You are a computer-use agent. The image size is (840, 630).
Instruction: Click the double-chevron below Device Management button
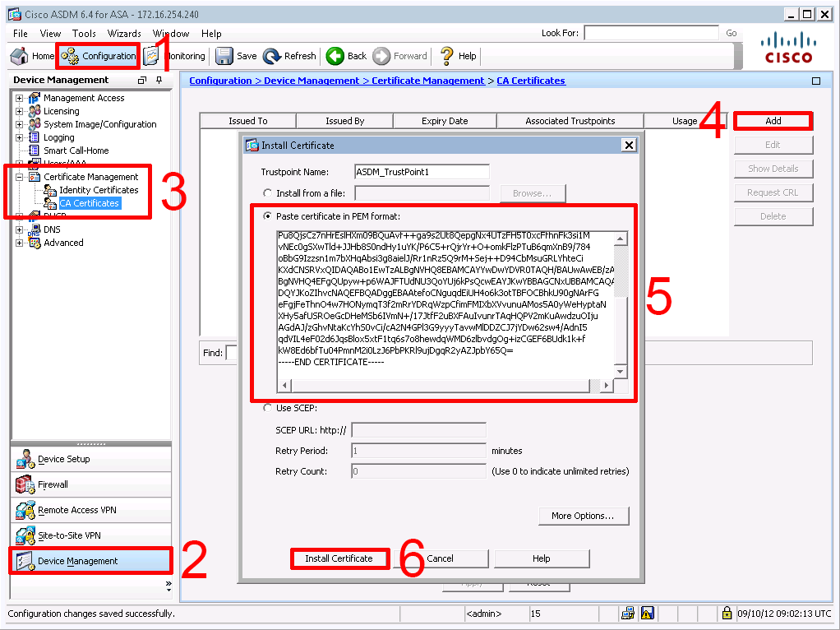click(x=168, y=584)
